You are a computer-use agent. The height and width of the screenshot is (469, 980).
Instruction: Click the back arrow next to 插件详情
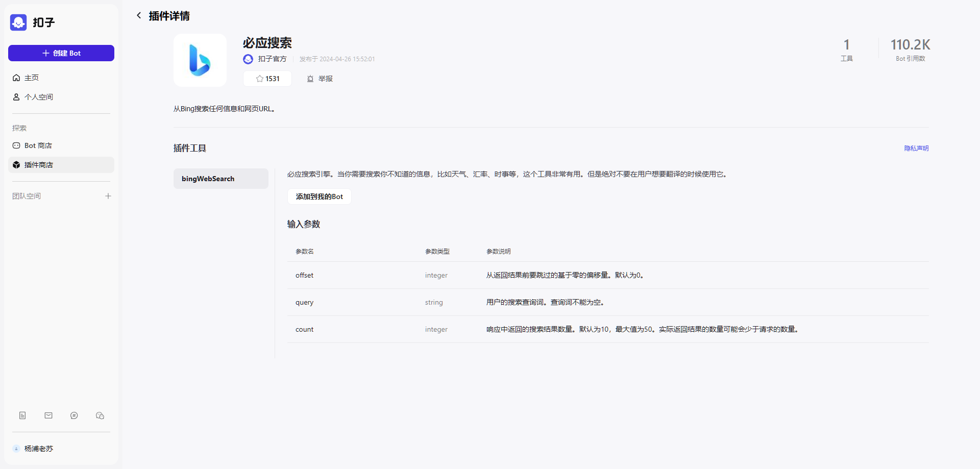point(139,16)
